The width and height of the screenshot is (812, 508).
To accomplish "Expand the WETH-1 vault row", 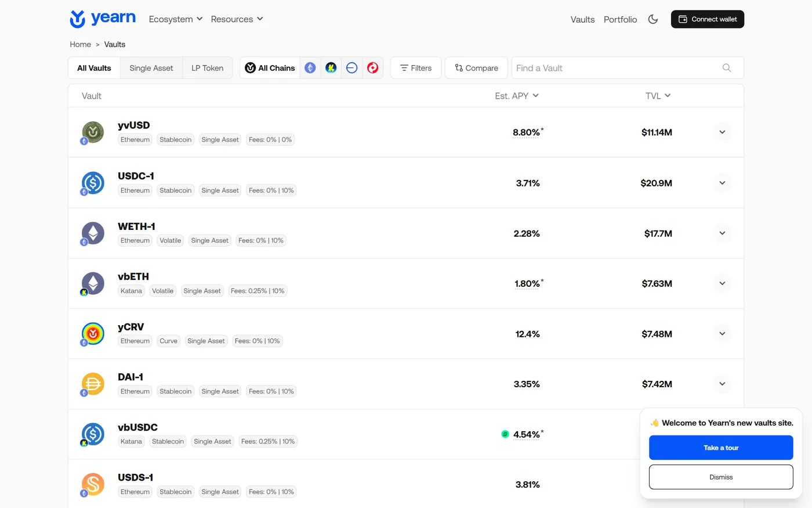I will pyautogui.click(x=722, y=233).
